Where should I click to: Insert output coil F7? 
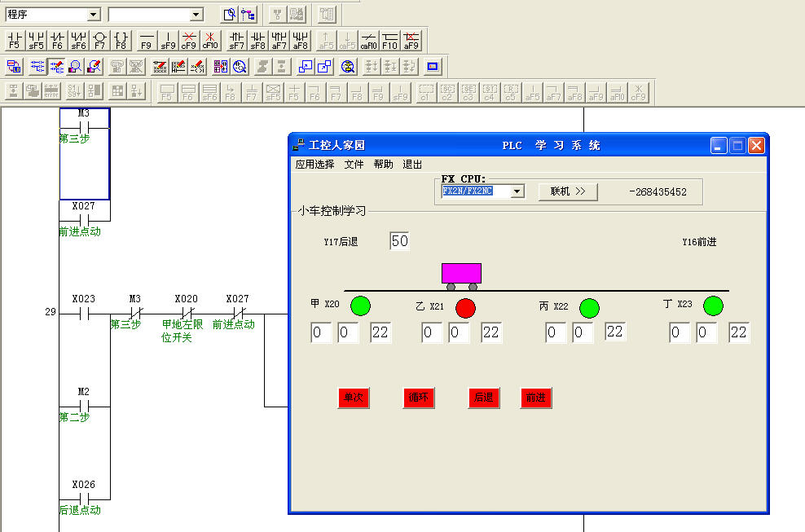click(x=99, y=41)
